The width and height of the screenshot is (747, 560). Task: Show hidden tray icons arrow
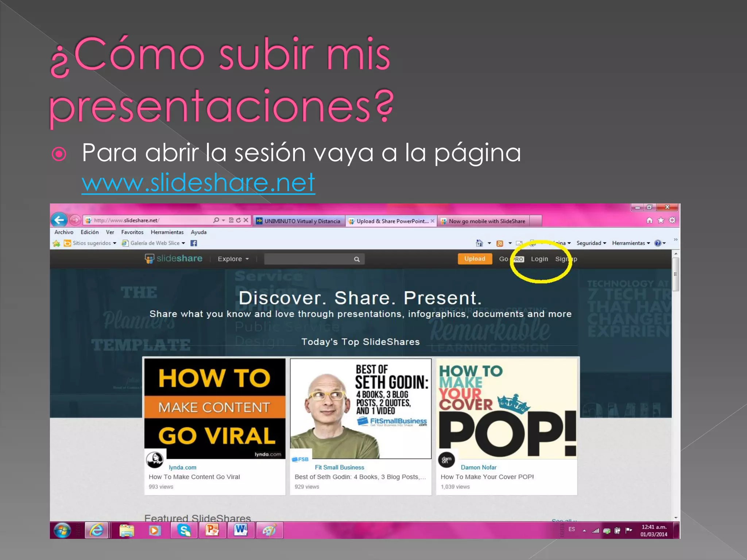coord(584,531)
